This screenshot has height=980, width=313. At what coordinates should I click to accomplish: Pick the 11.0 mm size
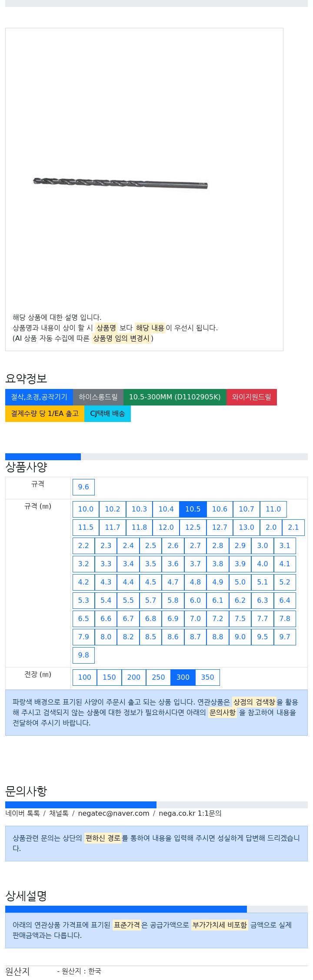pos(273,509)
